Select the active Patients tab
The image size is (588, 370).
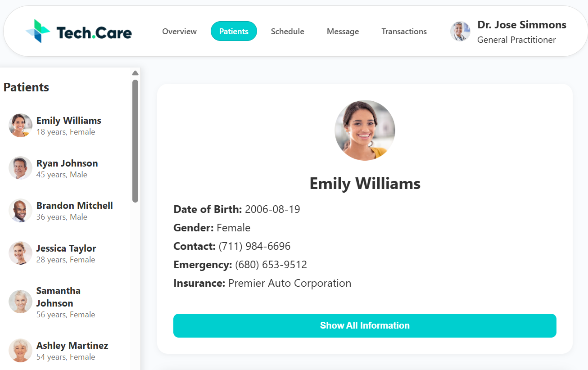[x=234, y=32]
